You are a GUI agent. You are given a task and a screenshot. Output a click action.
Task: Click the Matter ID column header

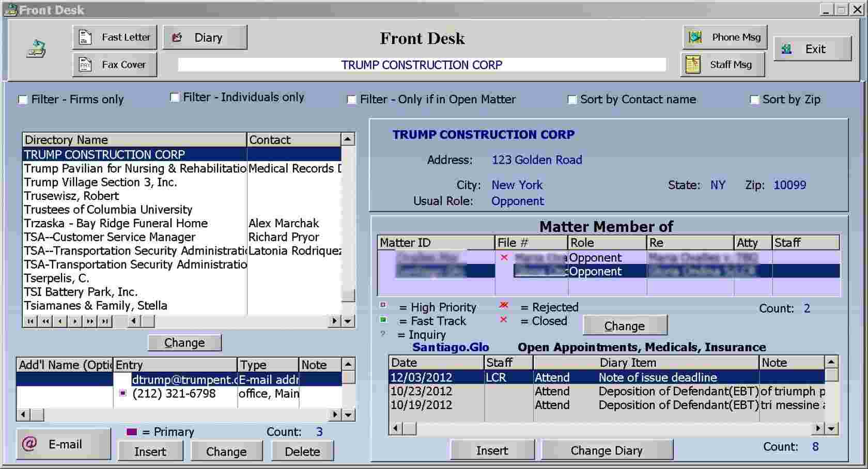(436, 243)
